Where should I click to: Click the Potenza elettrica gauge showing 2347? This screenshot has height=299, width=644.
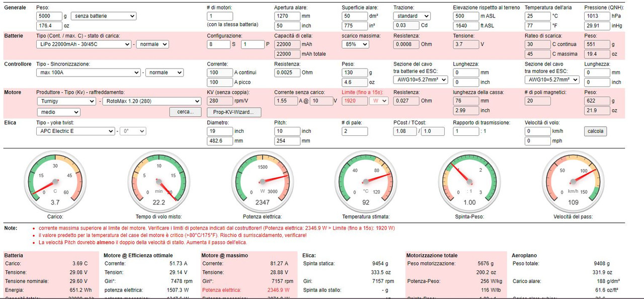pos(262,181)
